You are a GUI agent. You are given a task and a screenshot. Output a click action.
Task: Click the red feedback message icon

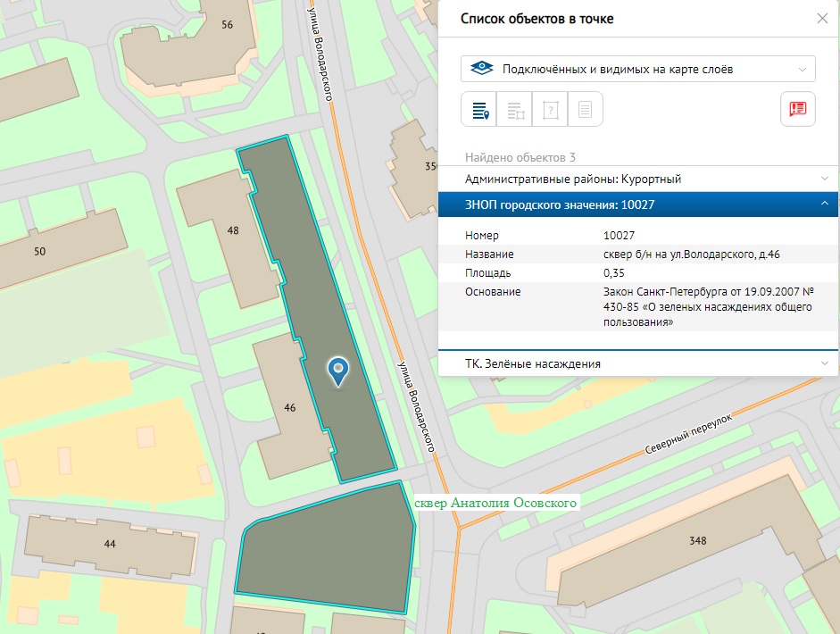point(797,109)
